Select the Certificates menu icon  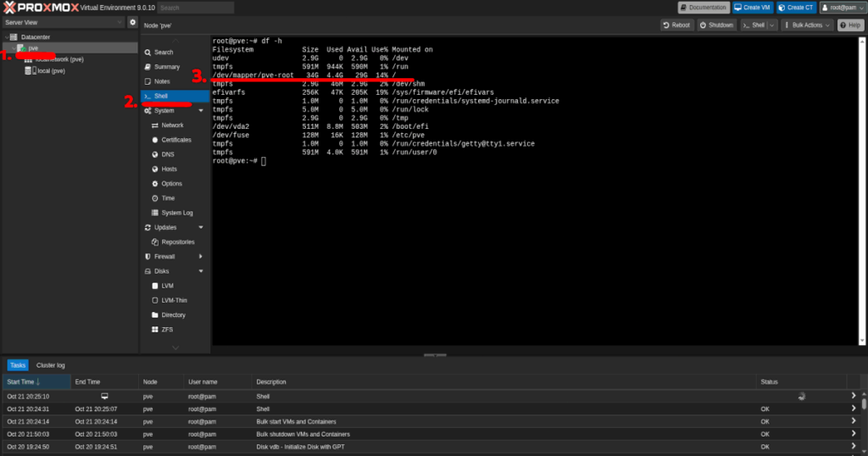click(154, 140)
